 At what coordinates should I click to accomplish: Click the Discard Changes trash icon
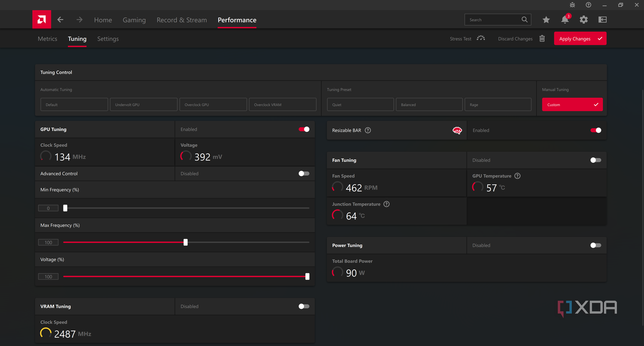(542, 39)
